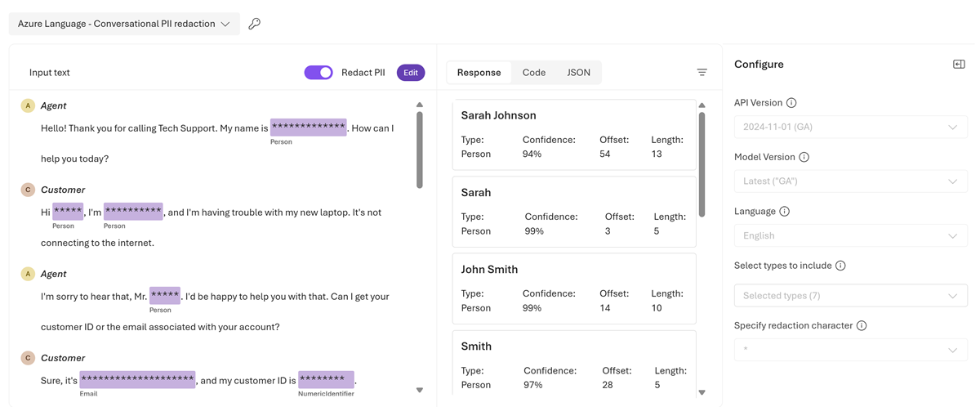Expand the Language English dropdown

851,235
